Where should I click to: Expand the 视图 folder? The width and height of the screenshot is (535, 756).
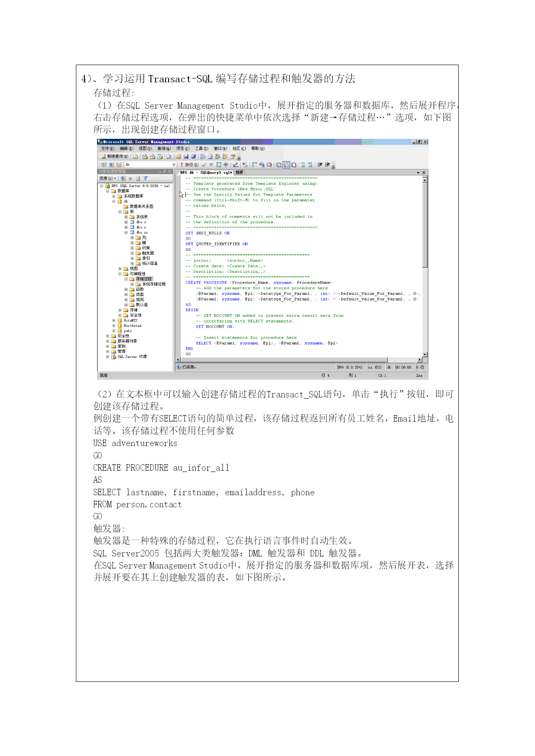pos(120,269)
